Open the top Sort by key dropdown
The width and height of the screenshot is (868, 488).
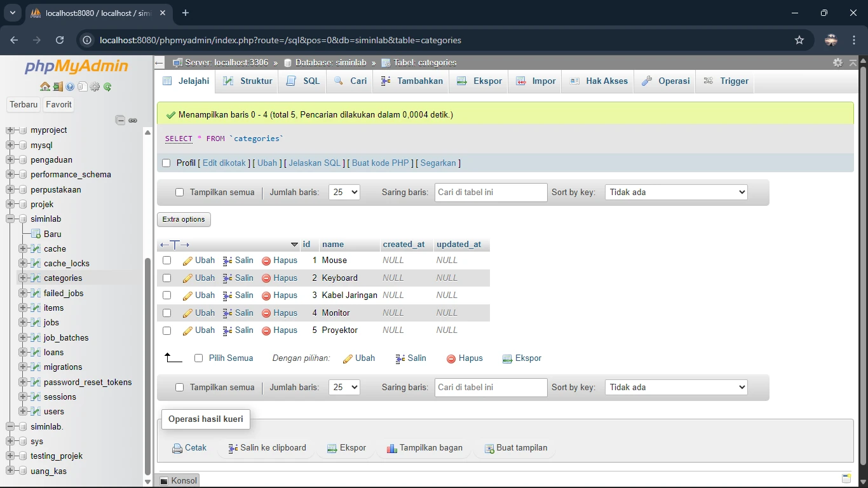pyautogui.click(x=675, y=193)
